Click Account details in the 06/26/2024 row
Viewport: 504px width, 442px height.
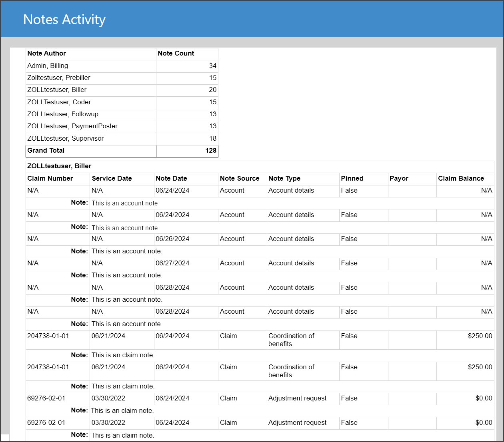[x=291, y=239]
